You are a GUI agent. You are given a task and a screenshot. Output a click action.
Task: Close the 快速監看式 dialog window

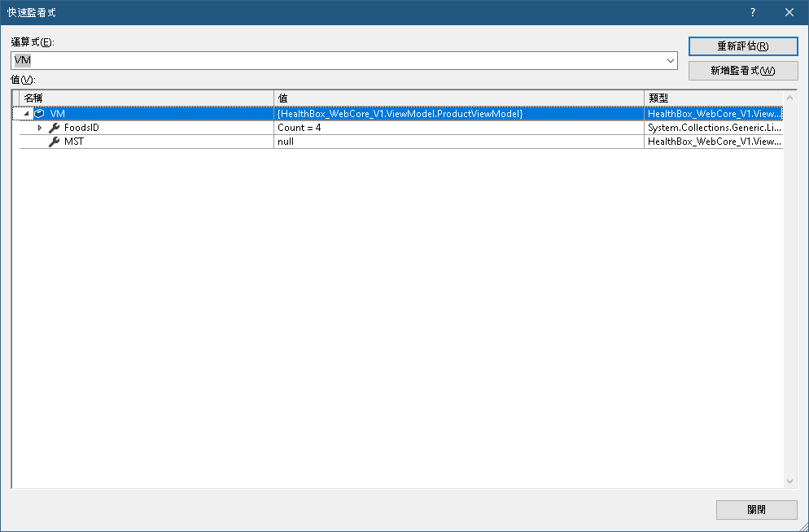pos(789,12)
